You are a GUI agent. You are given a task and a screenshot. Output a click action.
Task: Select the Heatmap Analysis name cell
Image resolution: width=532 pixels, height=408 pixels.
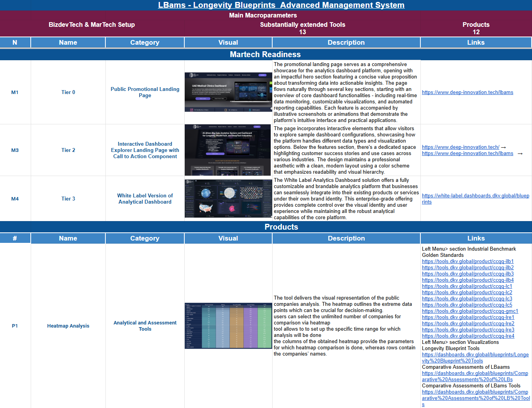[68, 326]
